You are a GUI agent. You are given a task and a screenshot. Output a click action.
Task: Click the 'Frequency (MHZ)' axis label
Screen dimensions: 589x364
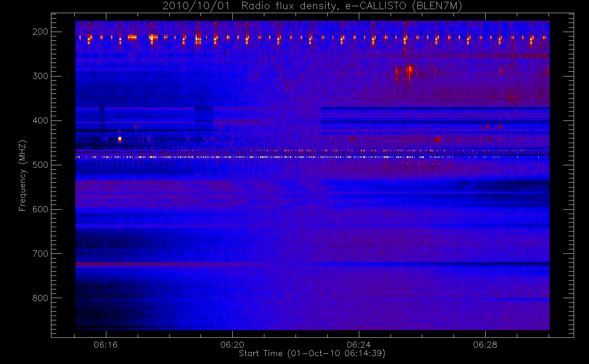pyautogui.click(x=23, y=175)
